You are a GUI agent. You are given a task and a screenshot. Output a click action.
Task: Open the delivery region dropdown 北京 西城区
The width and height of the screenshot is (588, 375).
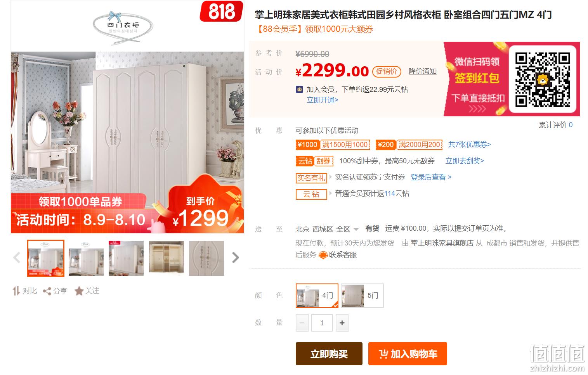[x=327, y=229]
